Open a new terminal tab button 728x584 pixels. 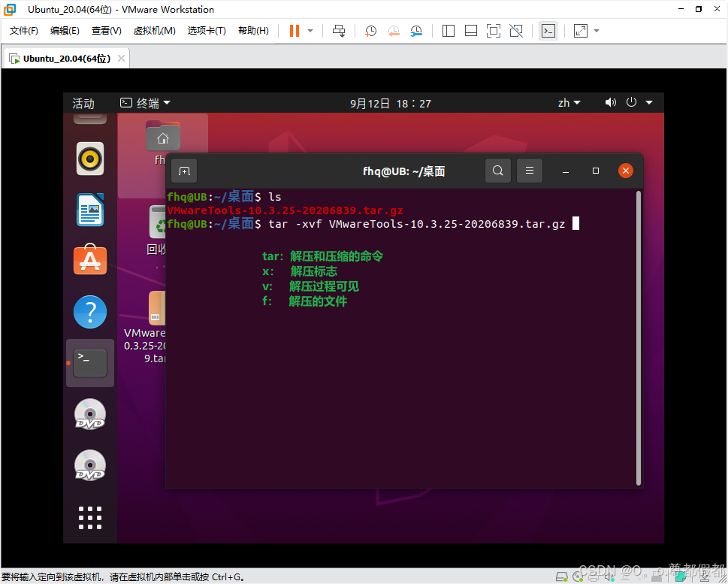tap(184, 171)
